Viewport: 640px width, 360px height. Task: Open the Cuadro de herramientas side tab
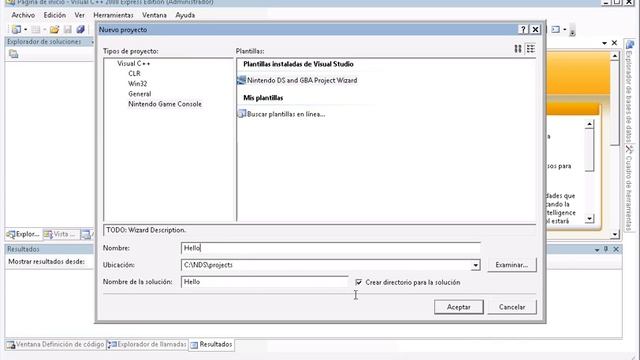[x=630, y=188]
